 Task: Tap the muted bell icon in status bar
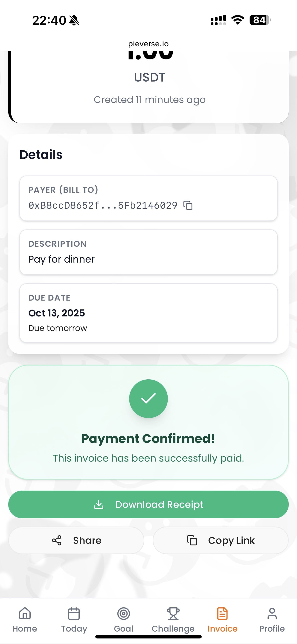pos(74,20)
